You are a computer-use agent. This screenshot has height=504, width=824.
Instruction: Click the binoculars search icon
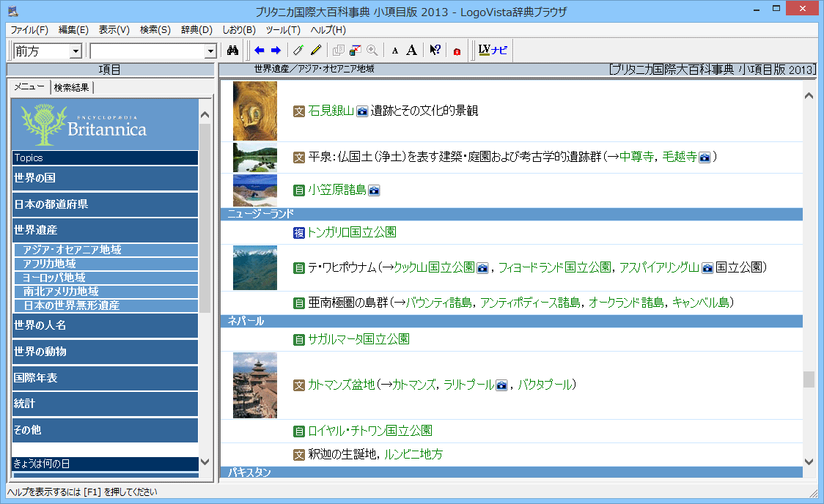coord(233,51)
